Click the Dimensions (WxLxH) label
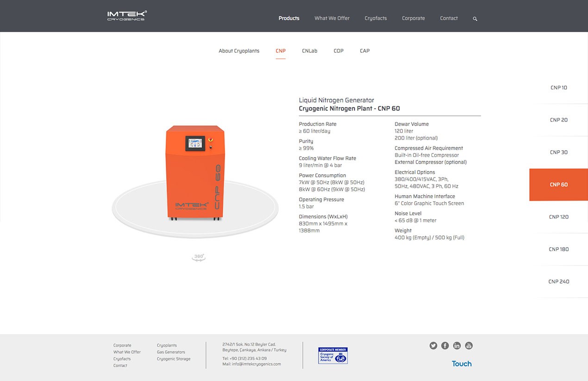Screen dimensions: 588x381 [323, 217]
